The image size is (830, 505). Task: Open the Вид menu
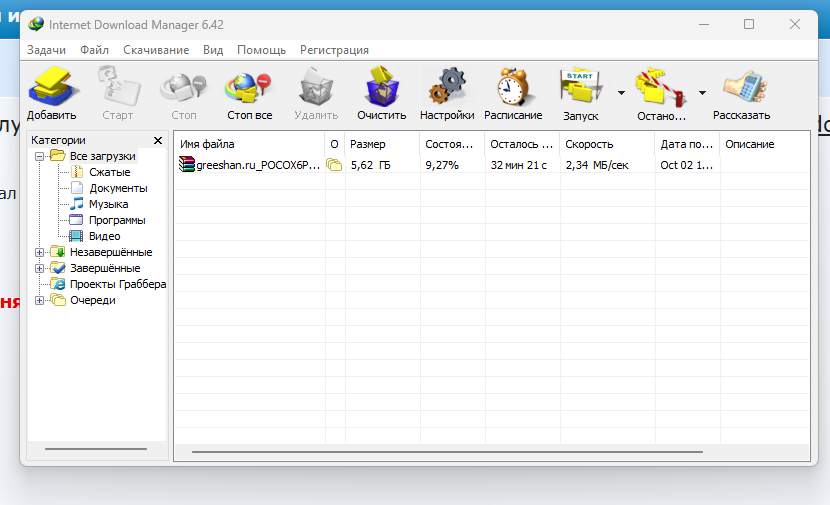click(x=213, y=50)
